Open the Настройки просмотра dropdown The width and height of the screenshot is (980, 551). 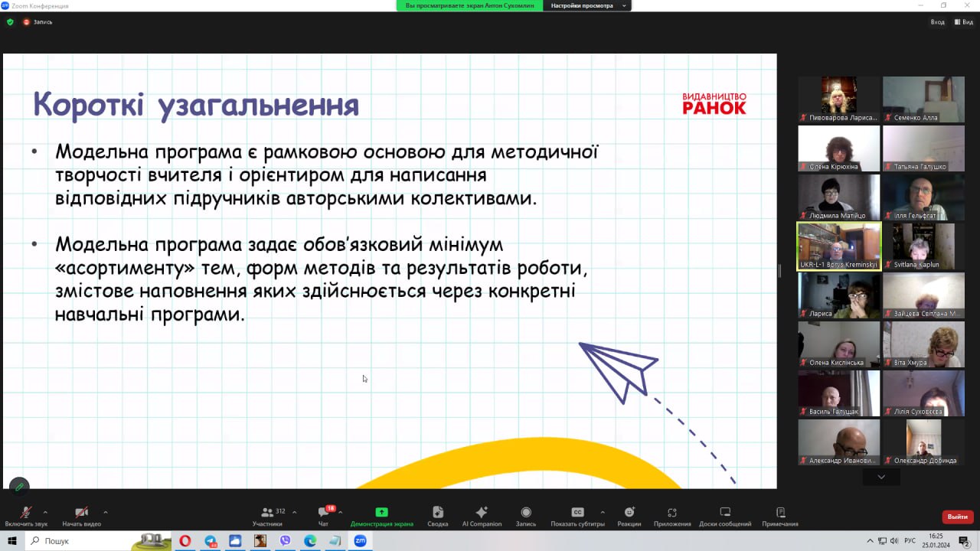(586, 5)
